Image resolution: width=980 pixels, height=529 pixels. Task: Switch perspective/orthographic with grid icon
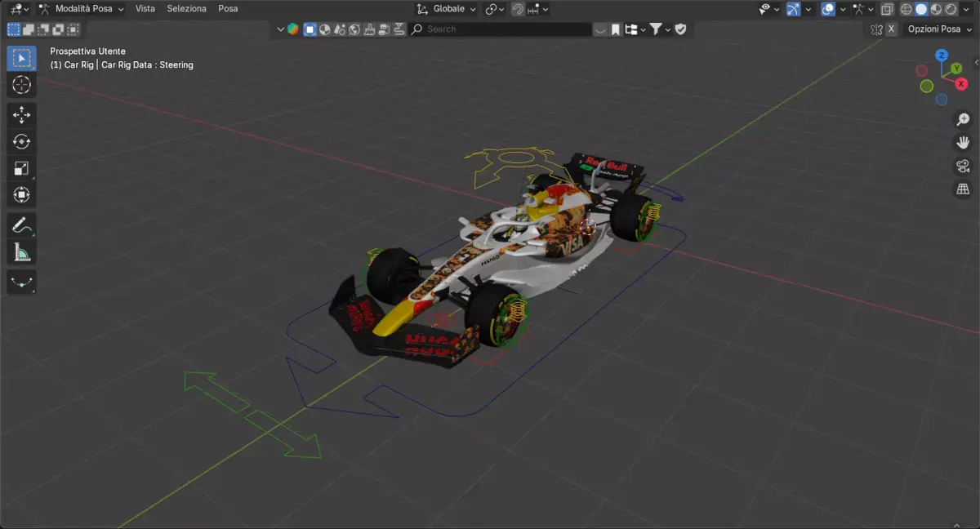pyautogui.click(x=963, y=190)
